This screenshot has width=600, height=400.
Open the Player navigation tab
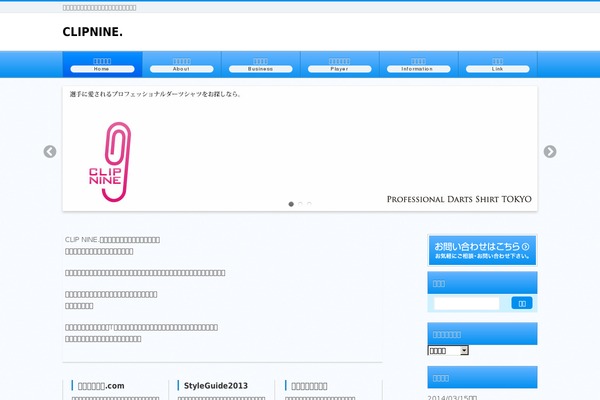pos(339,64)
